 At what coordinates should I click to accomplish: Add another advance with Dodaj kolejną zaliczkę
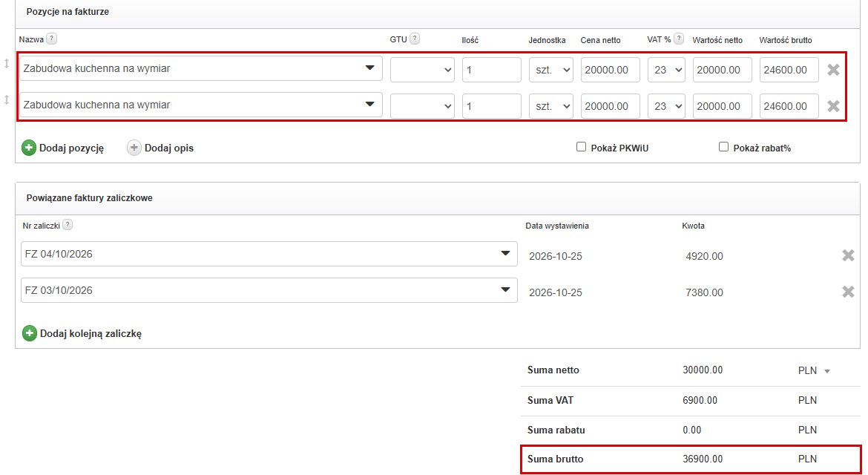82,333
